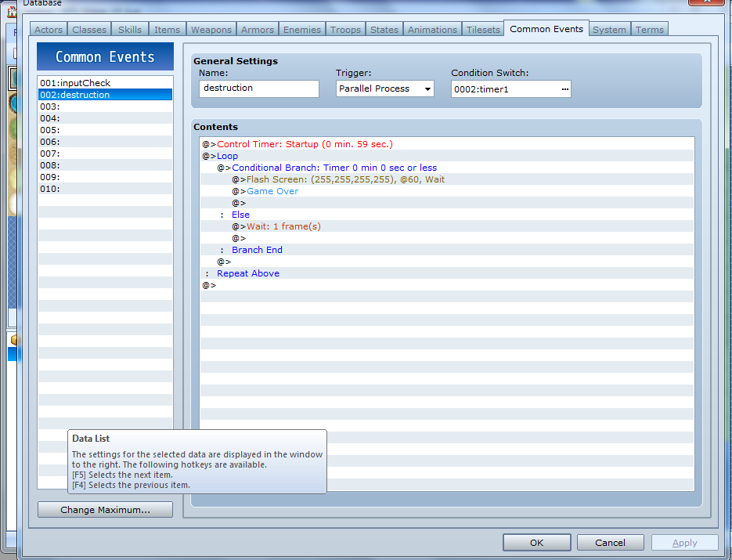Image resolution: width=732 pixels, height=560 pixels.
Task: Expand the Trigger dropdown
Action: [427, 89]
